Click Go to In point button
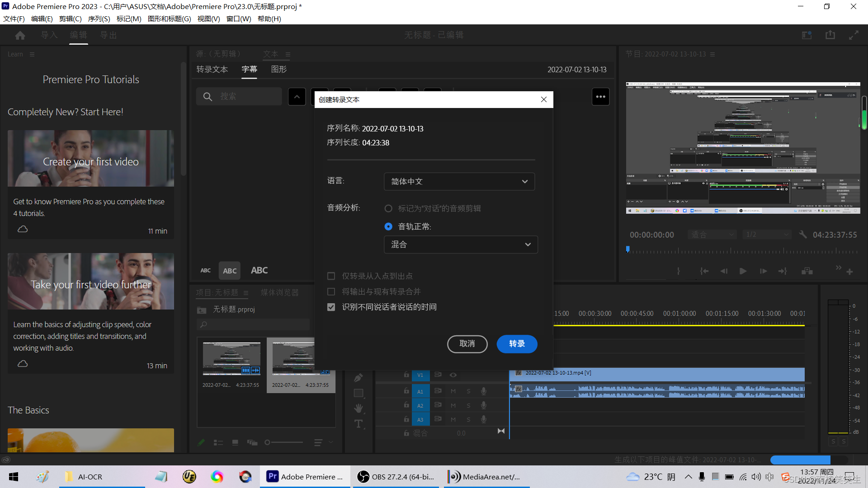 [704, 271]
